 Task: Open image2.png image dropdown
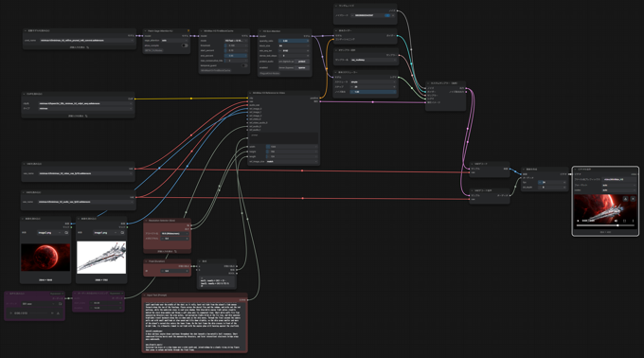click(x=49, y=233)
